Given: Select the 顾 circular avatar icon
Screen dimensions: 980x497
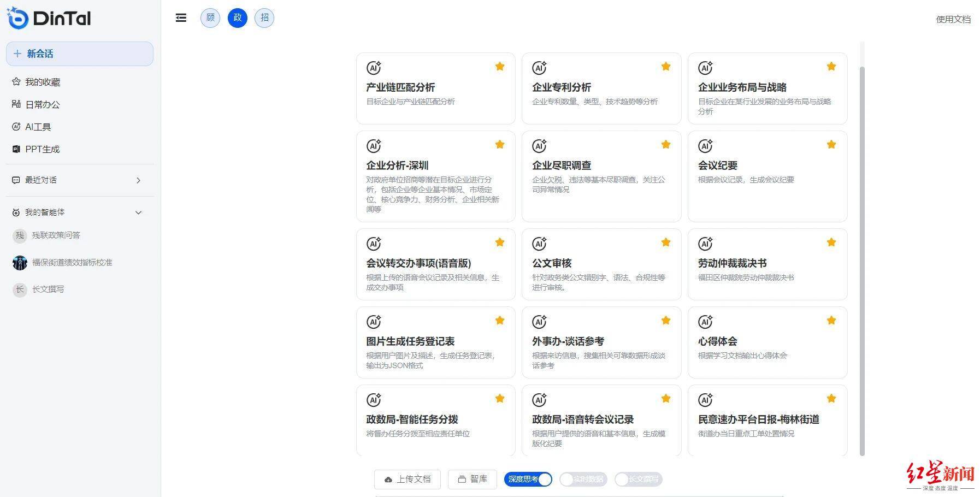Looking at the screenshot, I should tap(210, 18).
